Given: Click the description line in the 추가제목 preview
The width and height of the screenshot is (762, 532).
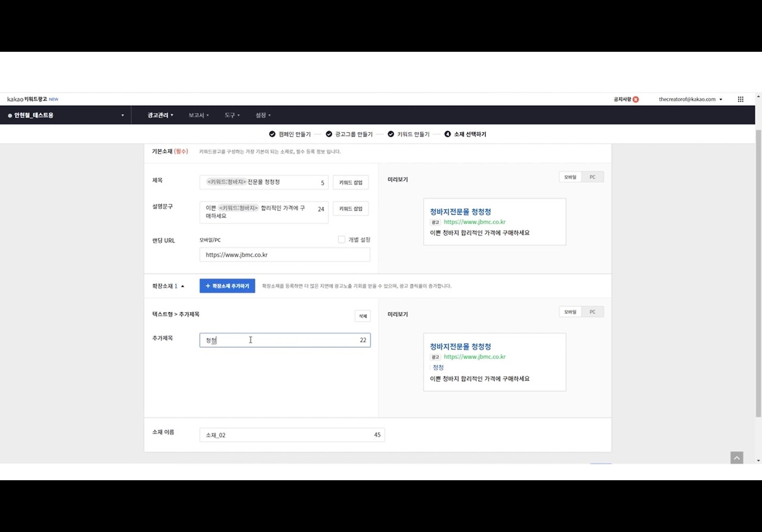Looking at the screenshot, I should click(480, 378).
